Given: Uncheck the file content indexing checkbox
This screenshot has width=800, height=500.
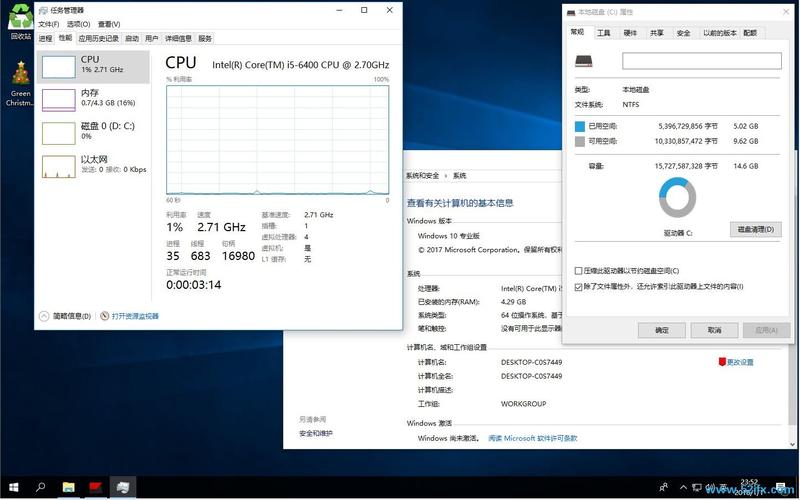Looking at the screenshot, I should (579, 287).
